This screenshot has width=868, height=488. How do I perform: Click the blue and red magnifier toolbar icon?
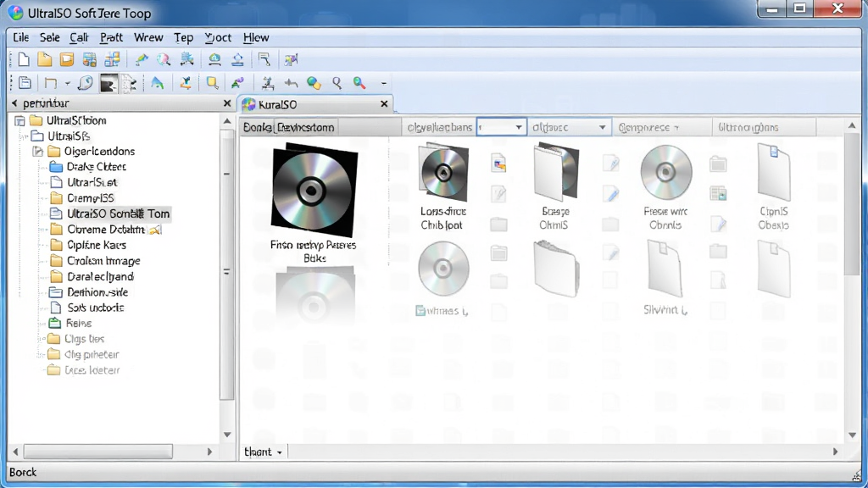point(359,83)
